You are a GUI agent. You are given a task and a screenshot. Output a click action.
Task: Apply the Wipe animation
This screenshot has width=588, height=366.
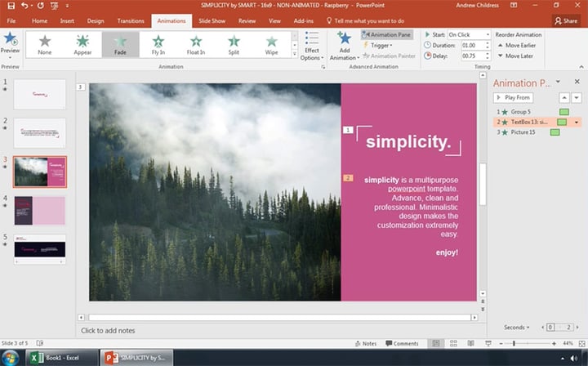pos(271,45)
